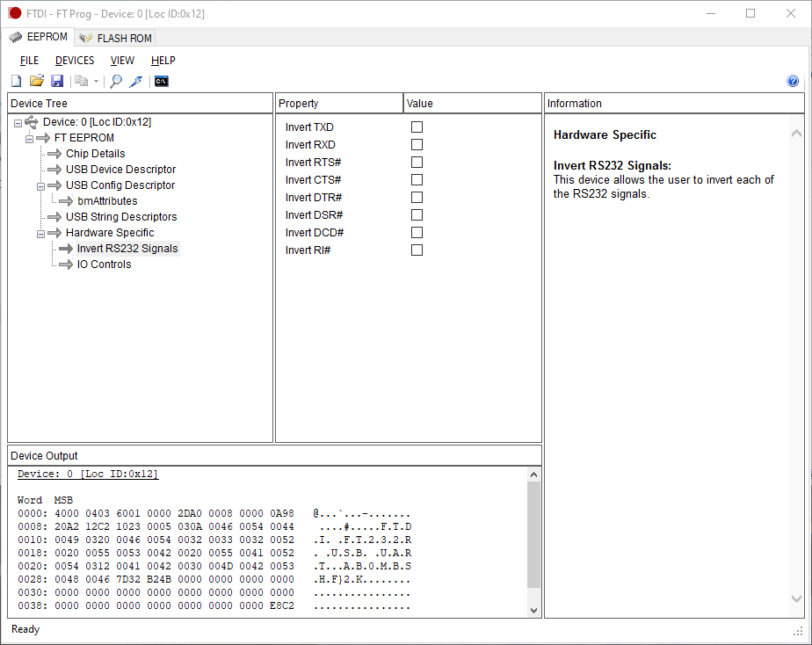Viewport: 812px width, 645px height.
Task: Minimize the FT Prog window
Action: (711, 13)
